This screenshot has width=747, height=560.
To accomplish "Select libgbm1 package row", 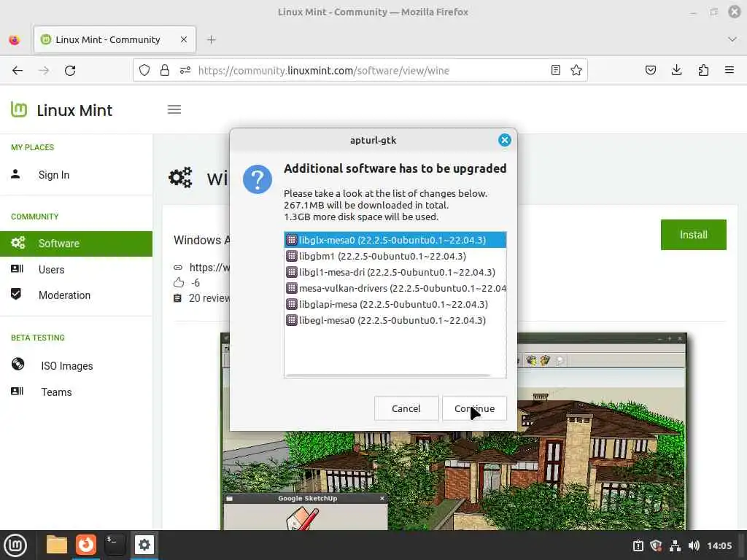I will (x=395, y=256).
